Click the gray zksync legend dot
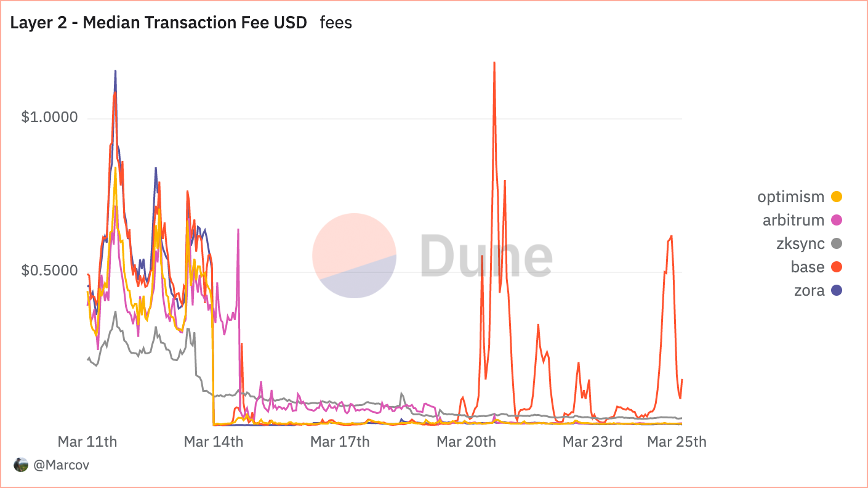 tap(836, 243)
